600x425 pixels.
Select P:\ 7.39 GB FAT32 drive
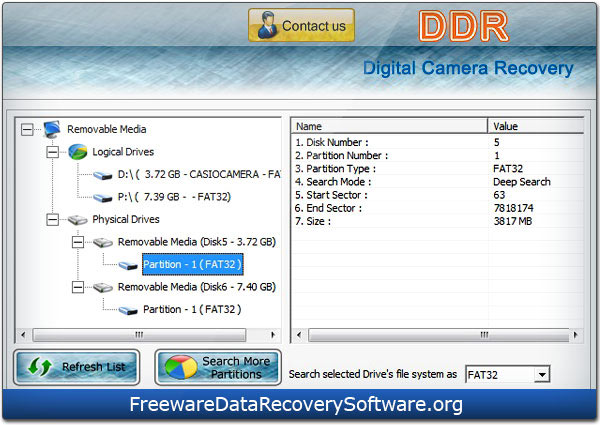[174, 197]
